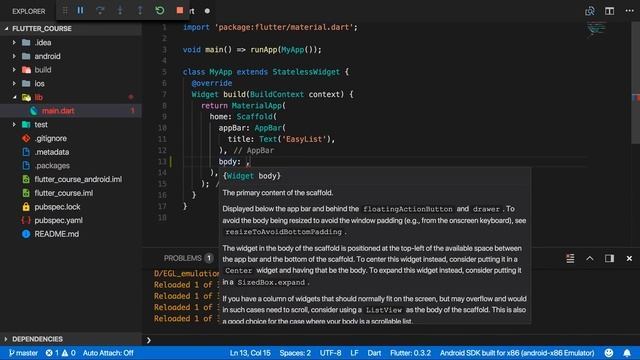
Task: Click the Flutter: 0.3.2 status entry
Action: [411, 353]
